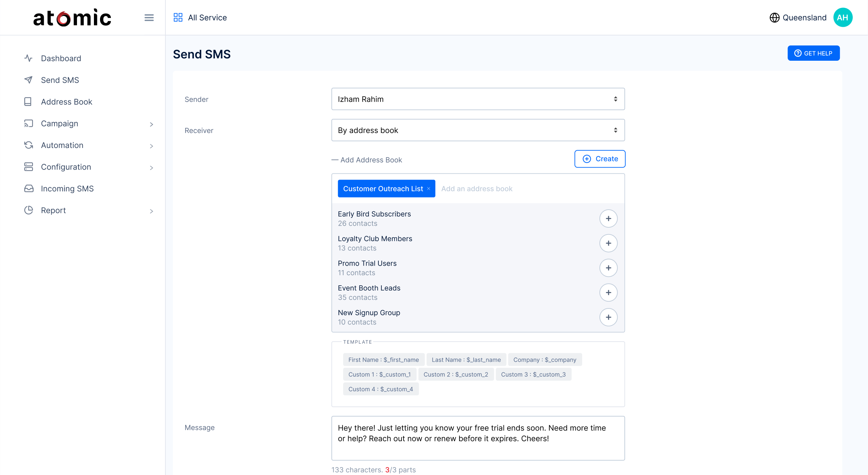Open Incoming SMS menu item

(67, 189)
